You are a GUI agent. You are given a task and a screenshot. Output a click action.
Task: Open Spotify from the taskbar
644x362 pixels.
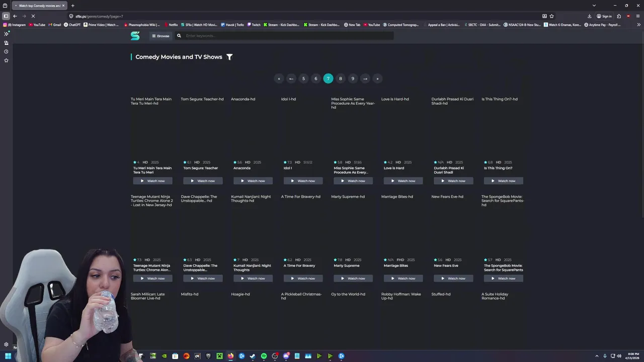[x=264, y=356]
